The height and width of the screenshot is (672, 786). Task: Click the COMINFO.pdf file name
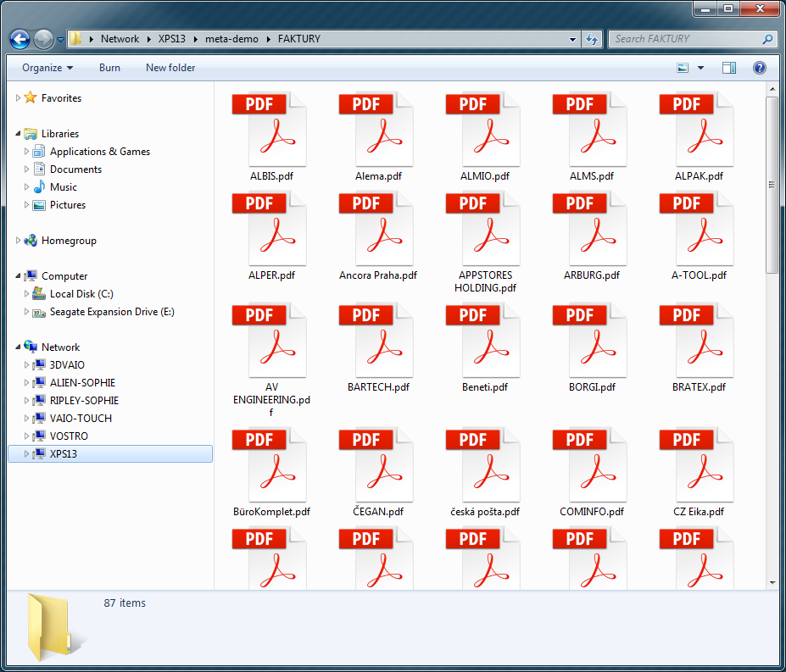click(592, 512)
